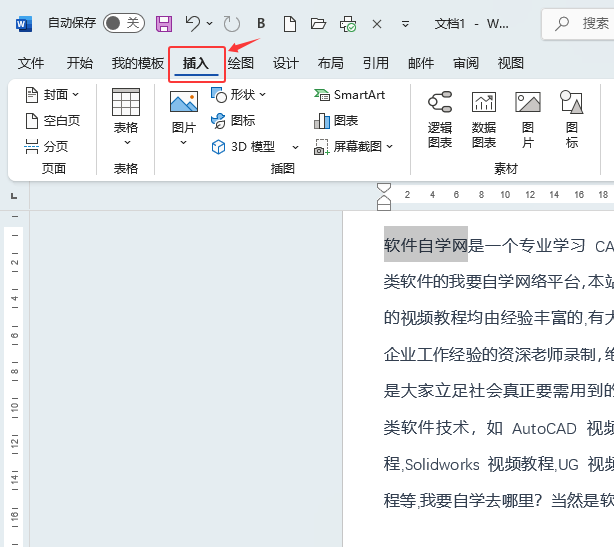614x547 pixels.
Task: Switch to the 视图 tab
Action: coord(511,63)
